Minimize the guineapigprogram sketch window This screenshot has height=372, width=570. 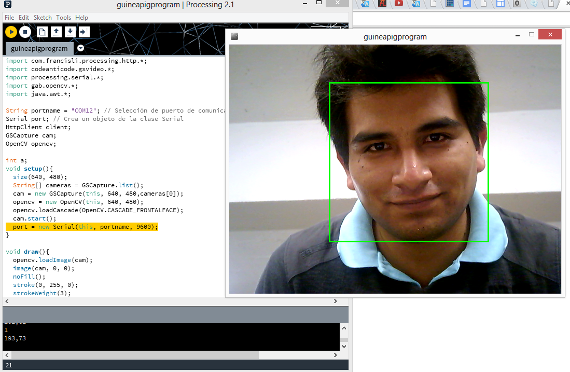[x=518, y=35]
